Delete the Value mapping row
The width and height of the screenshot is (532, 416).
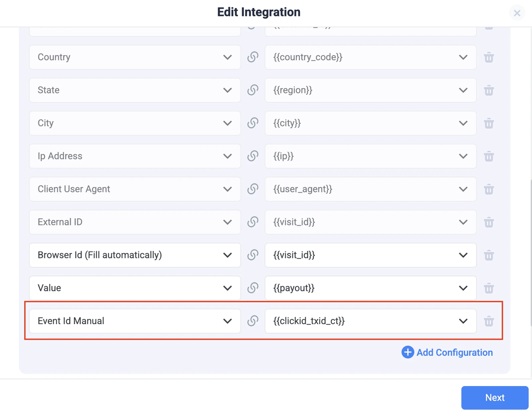[x=489, y=288]
